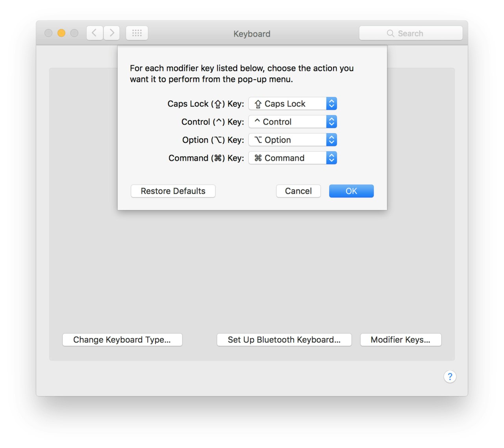The width and height of the screenshot is (504, 448).
Task: Open help with the question mark button
Action: pos(450,377)
